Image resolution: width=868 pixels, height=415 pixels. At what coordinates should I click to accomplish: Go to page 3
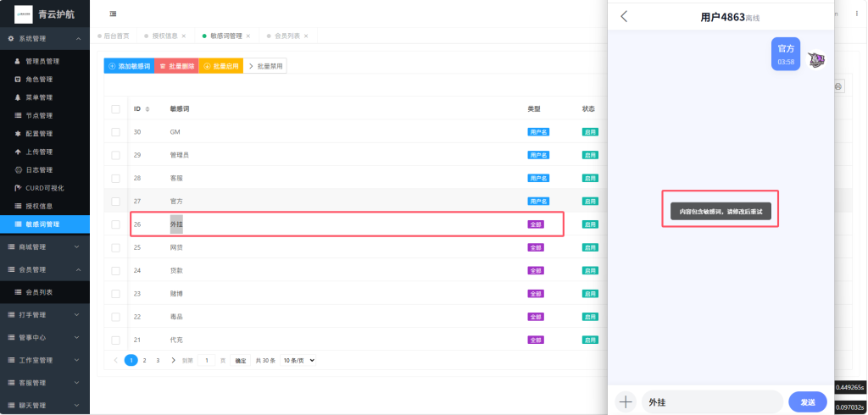(158, 360)
